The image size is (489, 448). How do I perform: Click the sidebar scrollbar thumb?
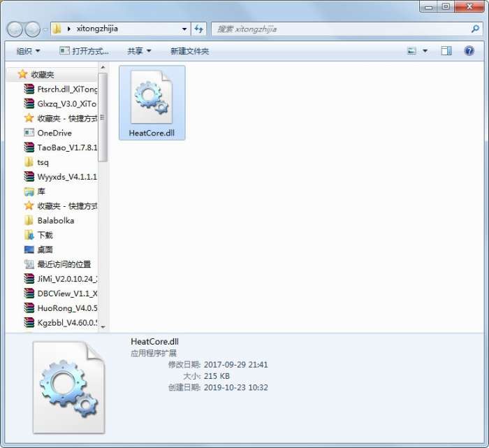point(103,117)
